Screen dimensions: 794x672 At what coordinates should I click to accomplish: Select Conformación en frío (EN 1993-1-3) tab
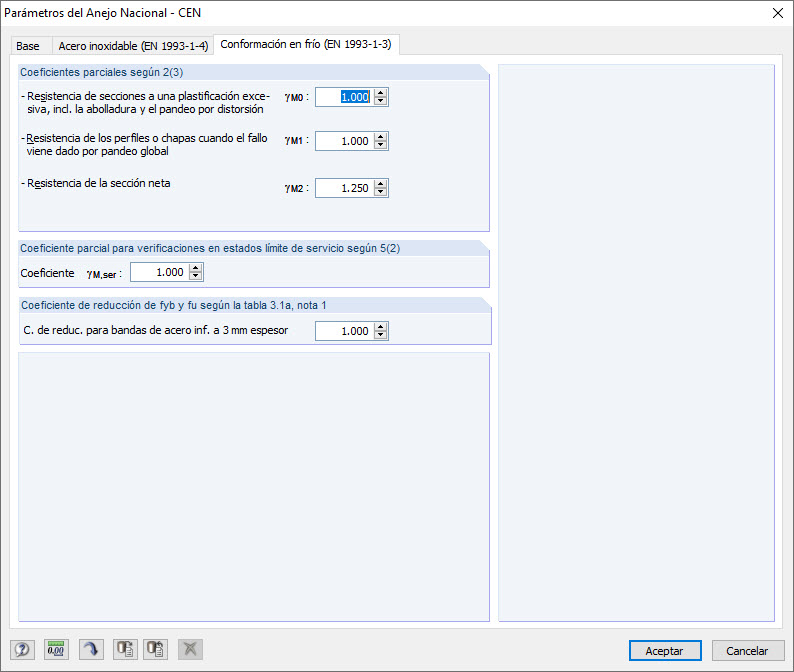(306, 45)
